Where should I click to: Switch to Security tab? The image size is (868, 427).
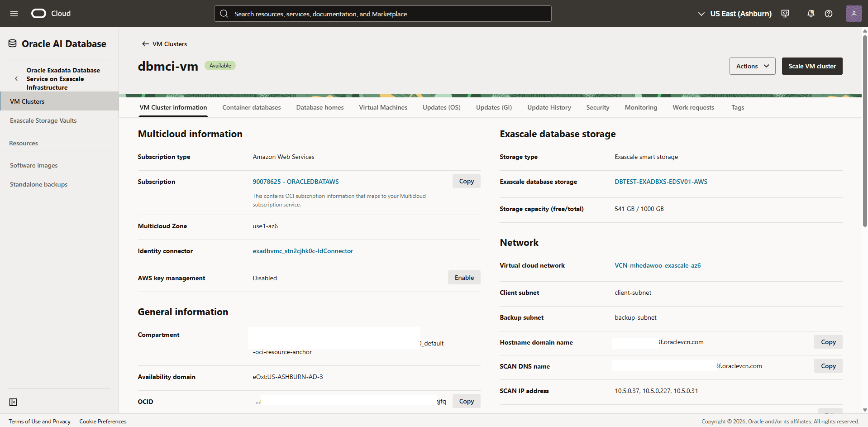click(x=598, y=107)
